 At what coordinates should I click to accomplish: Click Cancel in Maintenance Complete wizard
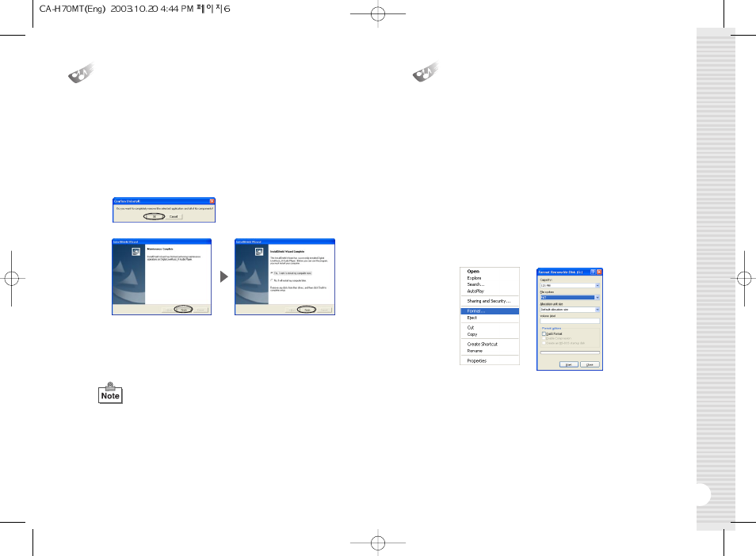click(x=201, y=310)
